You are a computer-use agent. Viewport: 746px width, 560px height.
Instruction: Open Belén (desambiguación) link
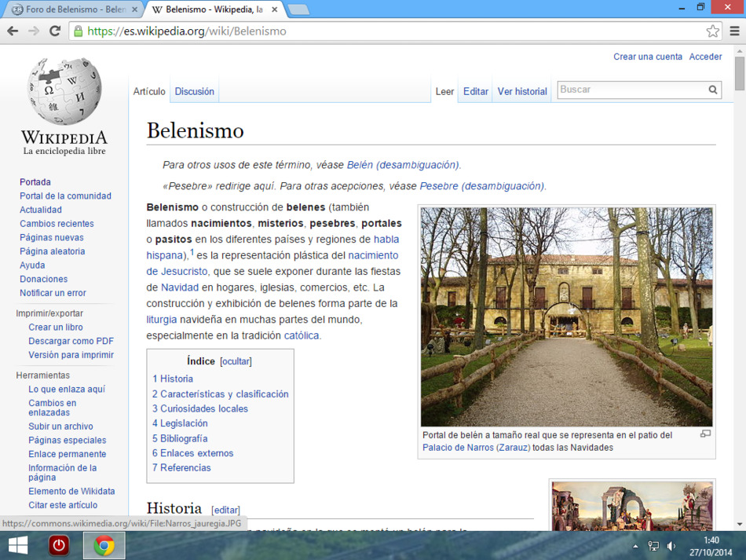pyautogui.click(x=403, y=165)
